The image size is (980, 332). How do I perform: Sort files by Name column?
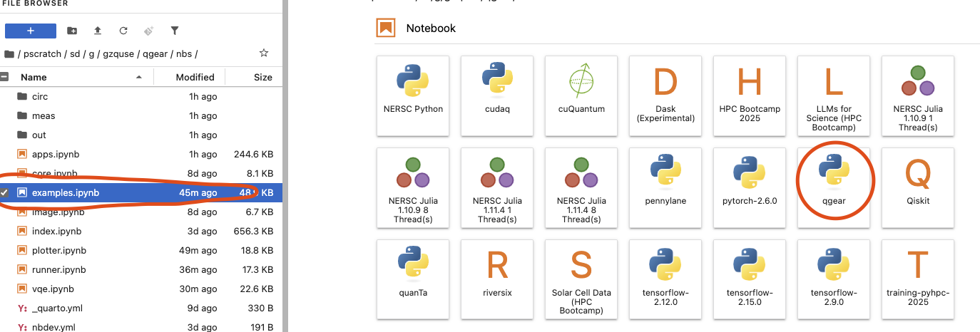tap(34, 77)
